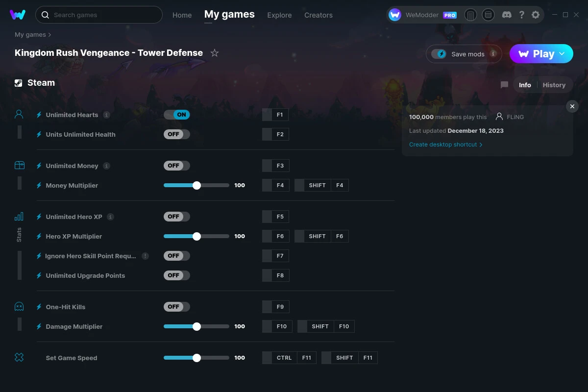Click SHIFT F10 hotkey for Damage Multiplier
588x392 pixels.
click(x=326, y=326)
